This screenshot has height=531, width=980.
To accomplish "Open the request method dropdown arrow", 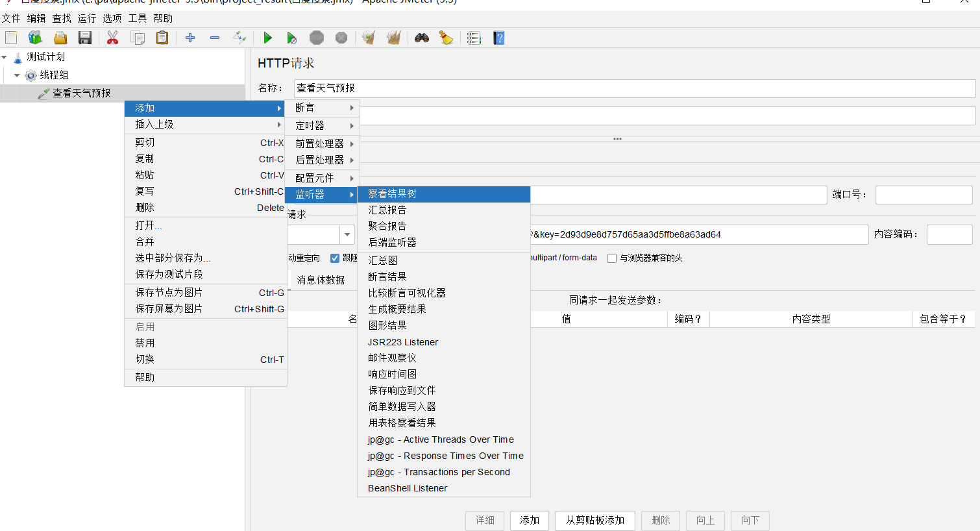I will point(347,234).
